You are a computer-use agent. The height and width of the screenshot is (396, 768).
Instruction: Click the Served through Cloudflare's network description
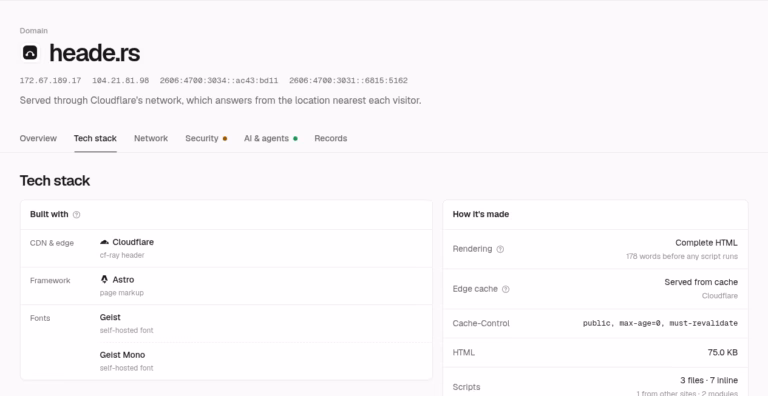220,100
